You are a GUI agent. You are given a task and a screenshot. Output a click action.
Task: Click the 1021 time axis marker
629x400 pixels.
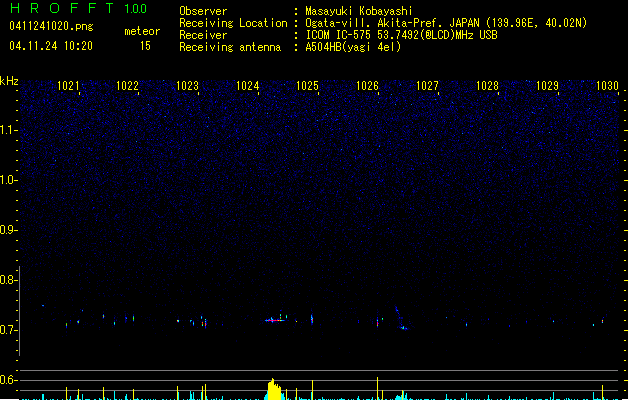coord(68,86)
